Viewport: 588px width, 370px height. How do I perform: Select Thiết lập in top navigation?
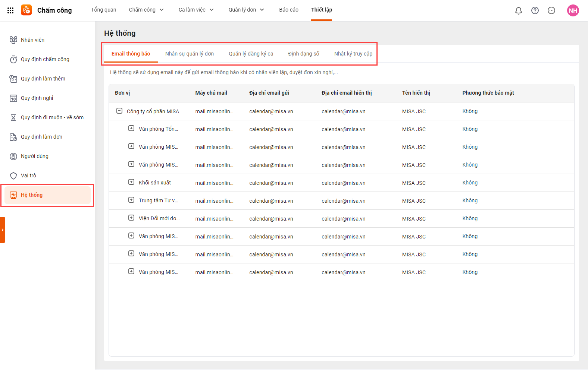tap(322, 10)
